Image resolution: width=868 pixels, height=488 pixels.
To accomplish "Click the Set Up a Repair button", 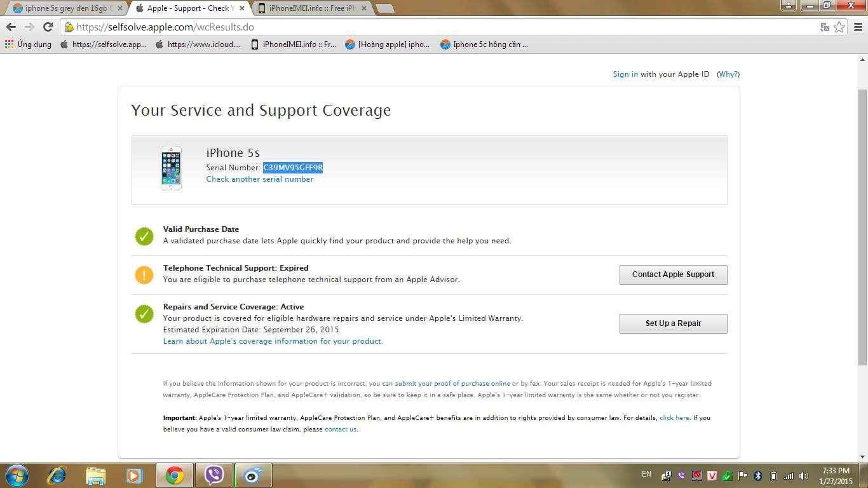I will (x=673, y=323).
